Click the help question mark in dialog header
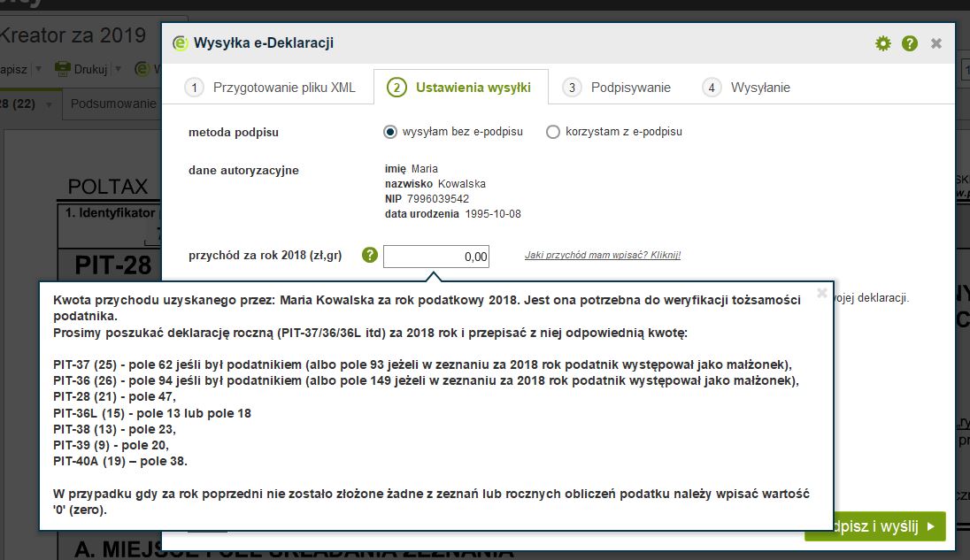The width and height of the screenshot is (970, 560). click(910, 43)
